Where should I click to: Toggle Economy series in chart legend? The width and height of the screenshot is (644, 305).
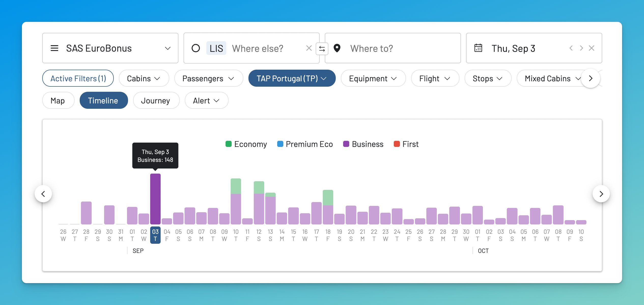246,144
